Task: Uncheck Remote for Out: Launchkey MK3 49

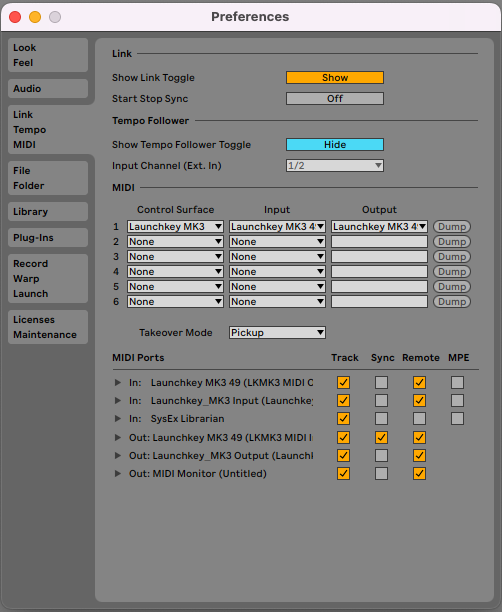Action: pos(419,438)
